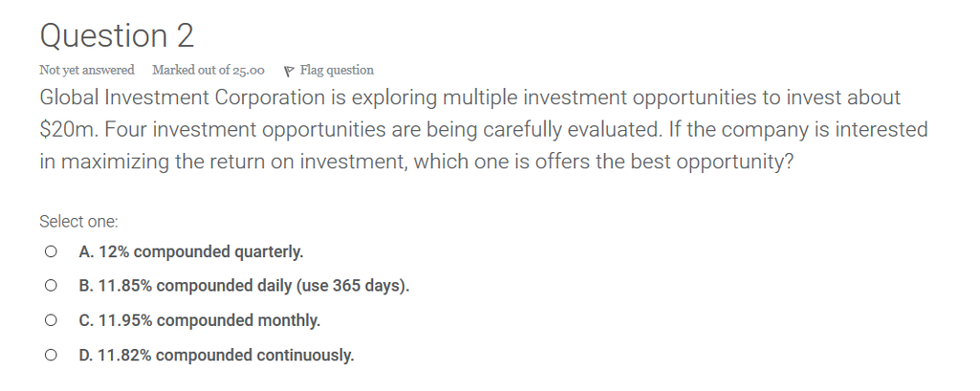This screenshot has height=391, width=980.
Task: Click the flag icon next to Flag question
Action: [x=289, y=71]
